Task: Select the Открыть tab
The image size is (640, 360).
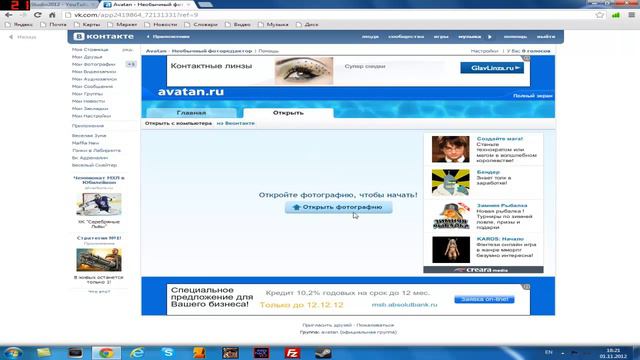Action: pos(288,113)
